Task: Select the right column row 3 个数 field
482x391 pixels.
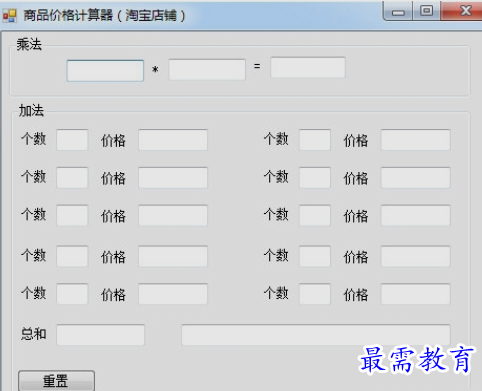Action: (x=315, y=216)
